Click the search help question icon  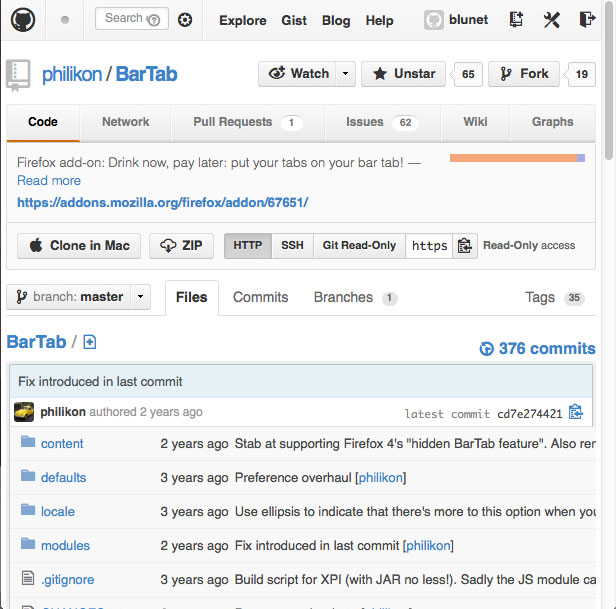(154, 20)
